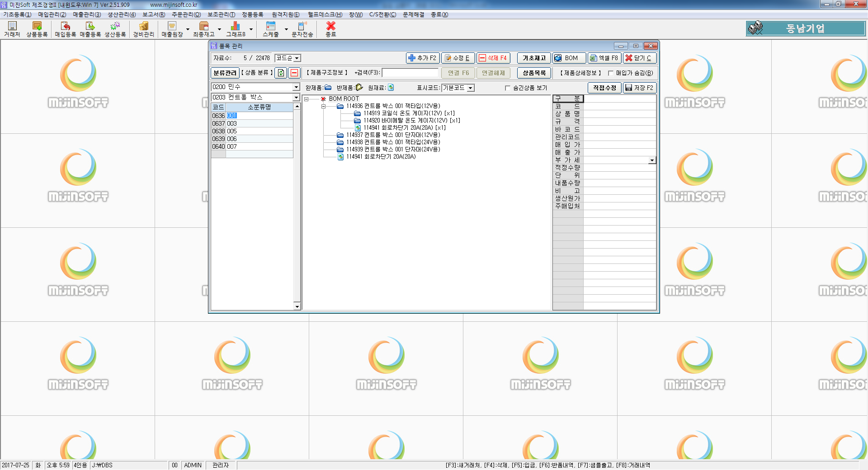
Task: Open the 문자전송 toolbar icon
Action: (302, 29)
